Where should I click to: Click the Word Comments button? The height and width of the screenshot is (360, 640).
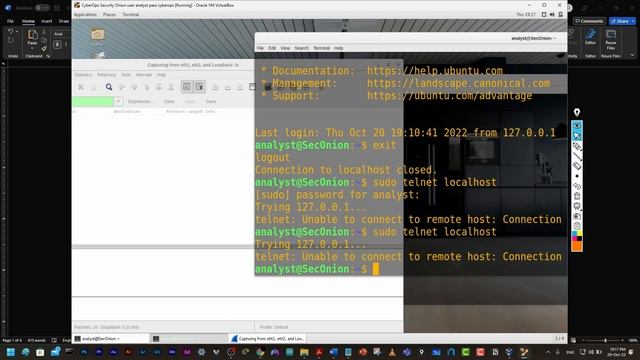(589, 21)
